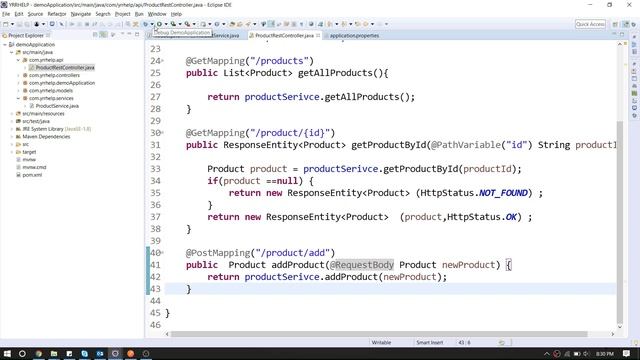Open the Window menu
This screenshot has width=640, height=360.
[x=157, y=14]
